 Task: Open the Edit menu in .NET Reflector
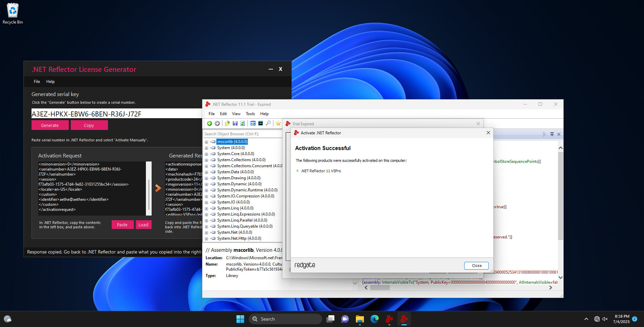coord(223,114)
